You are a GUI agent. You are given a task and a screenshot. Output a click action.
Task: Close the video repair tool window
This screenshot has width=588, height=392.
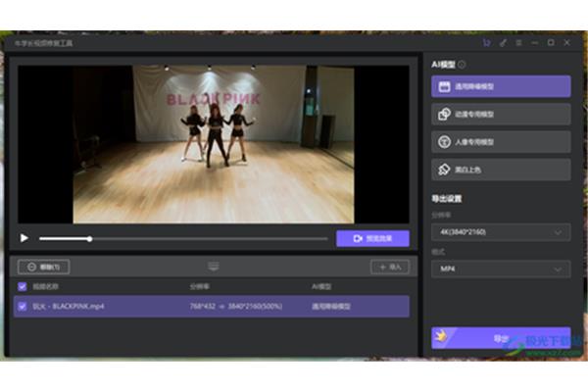pyautogui.click(x=567, y=43)
